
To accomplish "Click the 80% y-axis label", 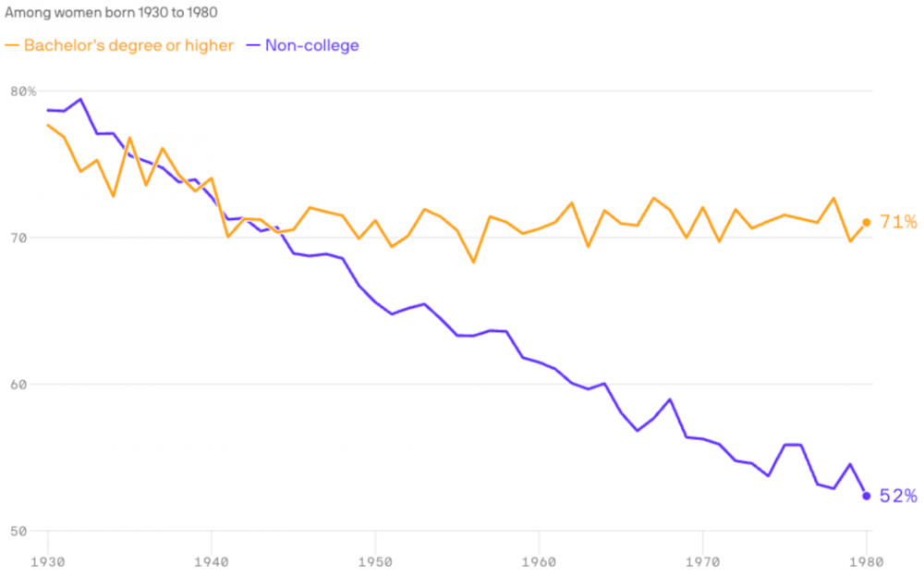I will pyautogui.click(x=23, y=91).
